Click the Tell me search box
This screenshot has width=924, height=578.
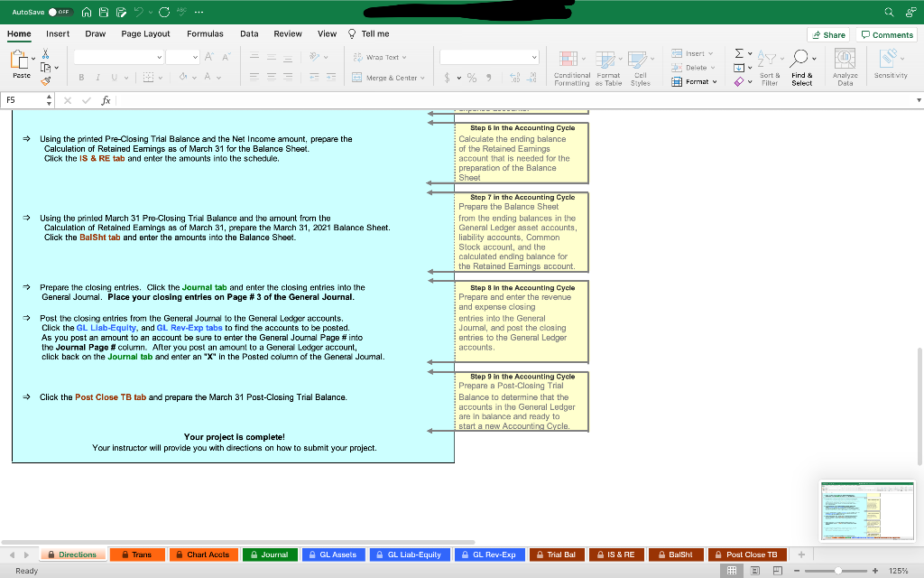[369, 33]
